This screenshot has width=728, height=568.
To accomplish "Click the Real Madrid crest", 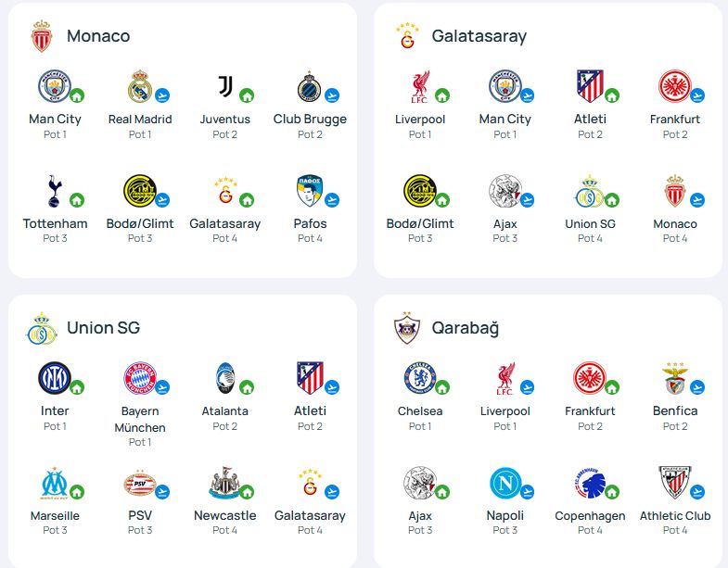I will pyautogui.click(x=139, y=86).
